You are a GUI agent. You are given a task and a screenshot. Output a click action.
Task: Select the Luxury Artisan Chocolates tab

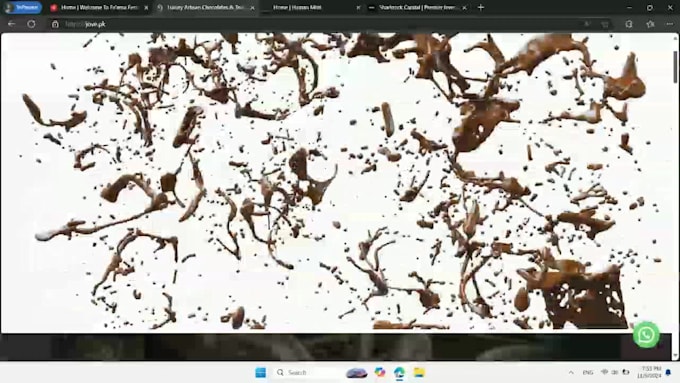pyautogui.click(x=205, y=7)
